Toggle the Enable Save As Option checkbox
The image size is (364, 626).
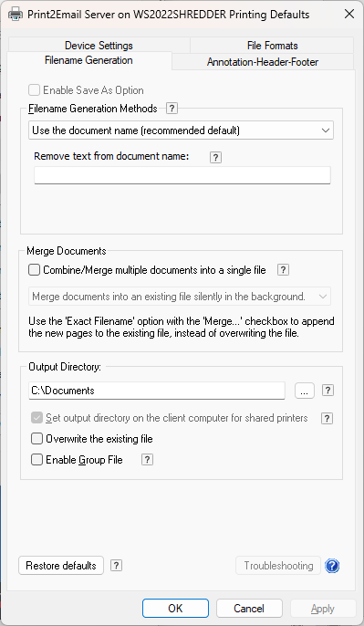pyautogui.click(x=35, y=90)
